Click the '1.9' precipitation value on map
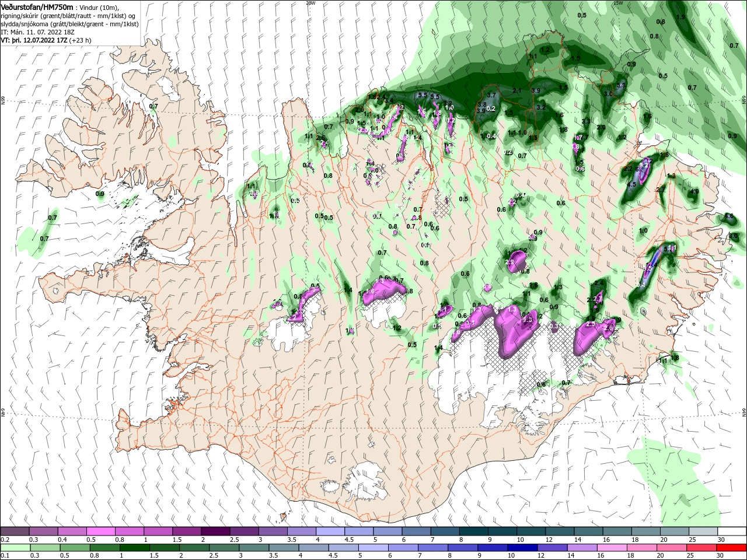The width and height of the screenshot is (747, 560). point(680,17)
